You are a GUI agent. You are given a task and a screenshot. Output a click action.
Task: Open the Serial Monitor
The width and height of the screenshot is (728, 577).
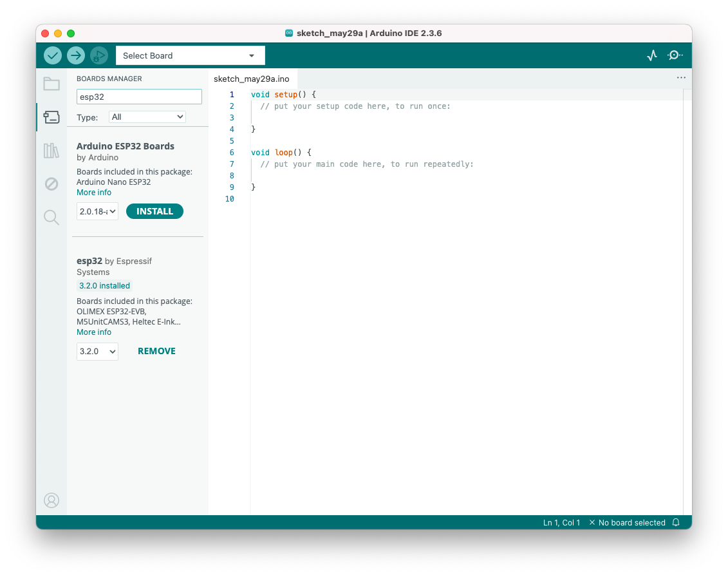[675, 55]
